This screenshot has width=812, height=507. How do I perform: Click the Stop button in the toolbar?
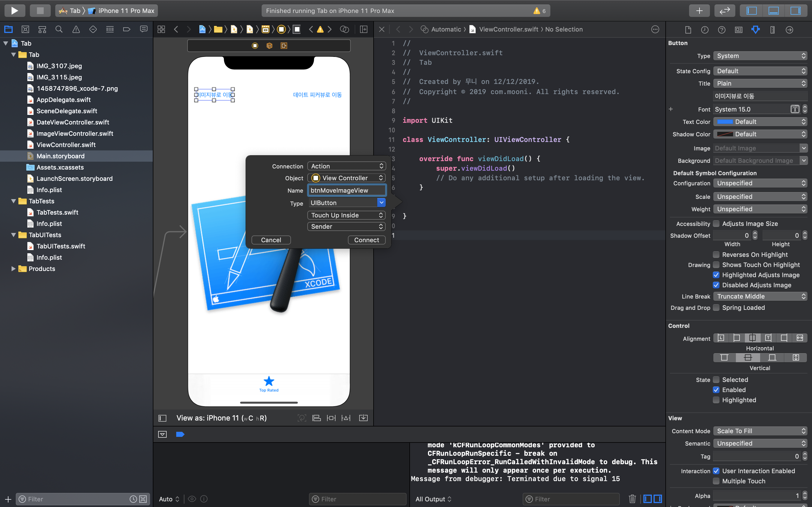point(40,11)
